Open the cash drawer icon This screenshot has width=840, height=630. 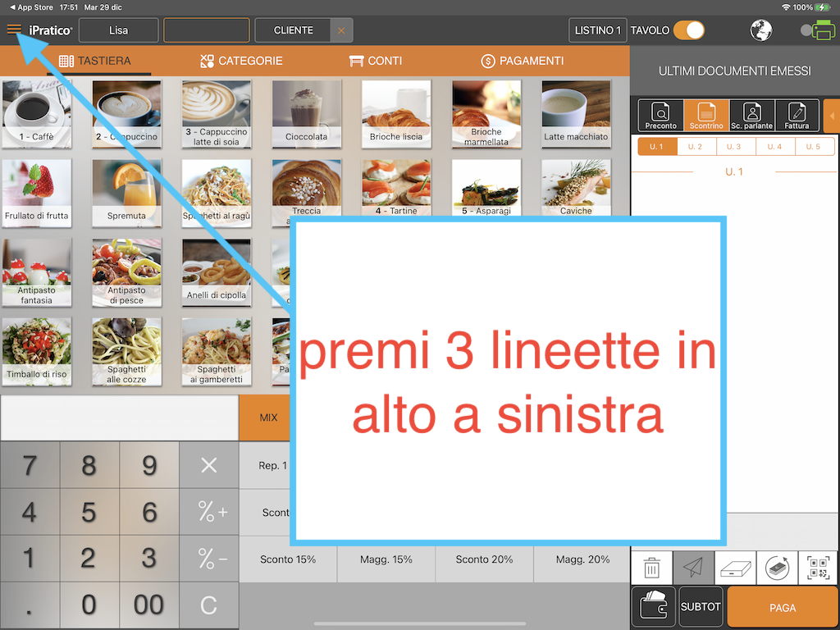click(735, 568)
